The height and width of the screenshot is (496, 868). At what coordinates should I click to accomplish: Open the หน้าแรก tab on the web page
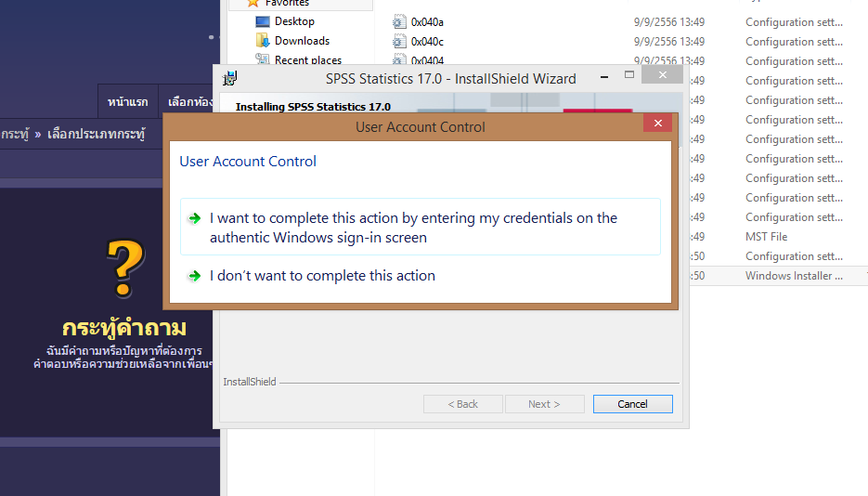point(128,101)
